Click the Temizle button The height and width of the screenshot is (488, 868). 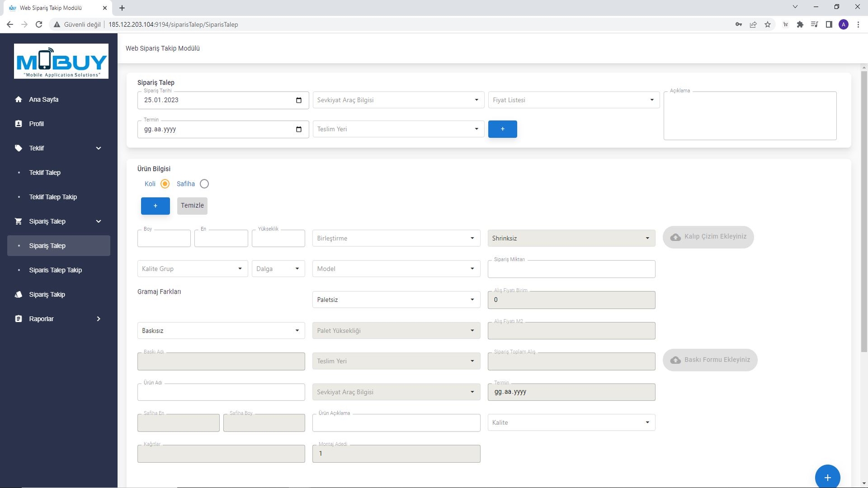click(192, 206)
